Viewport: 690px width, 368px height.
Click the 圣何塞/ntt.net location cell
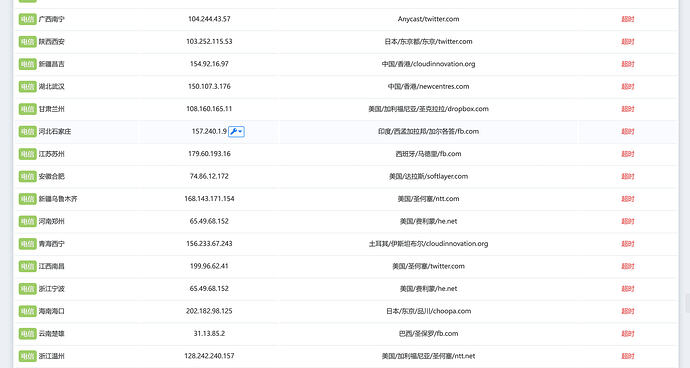coord(429,356)
